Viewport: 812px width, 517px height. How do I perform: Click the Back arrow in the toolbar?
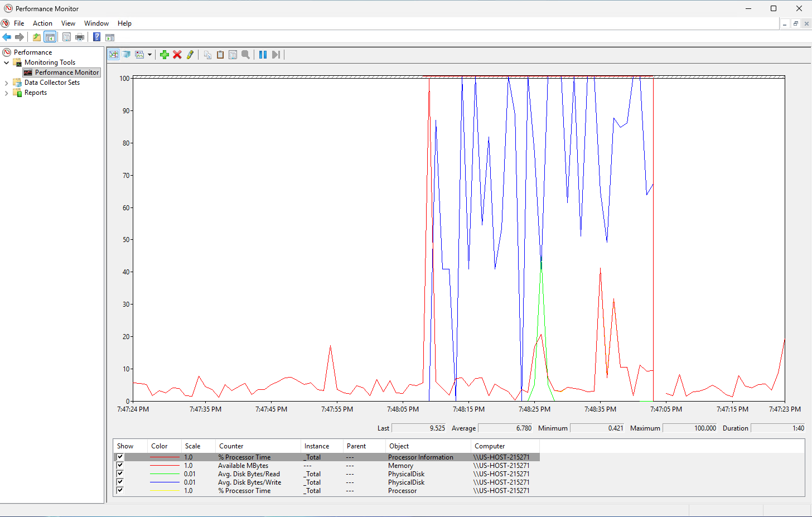[7, 37]
